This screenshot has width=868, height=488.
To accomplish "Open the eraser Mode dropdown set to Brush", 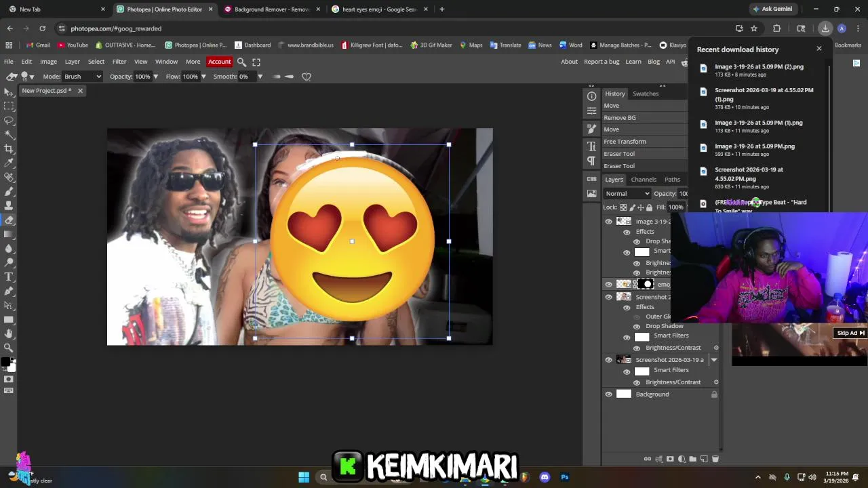I will click(x=83, y=77).
